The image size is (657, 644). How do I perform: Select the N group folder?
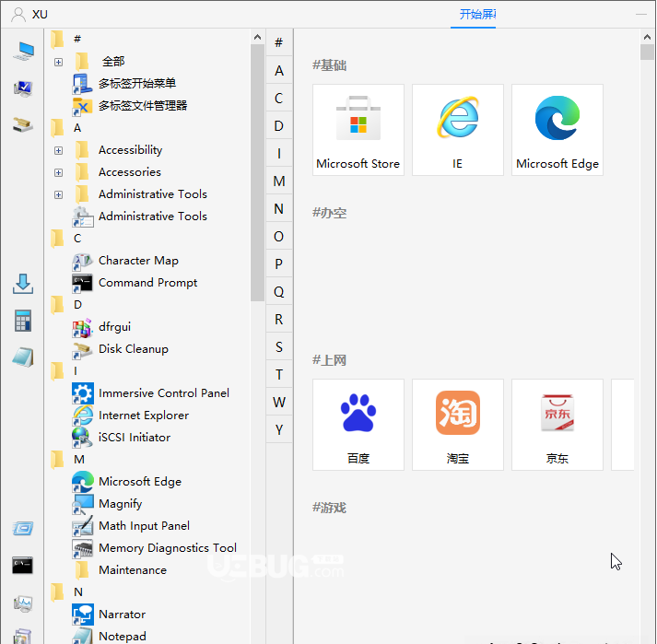[66, 592]
